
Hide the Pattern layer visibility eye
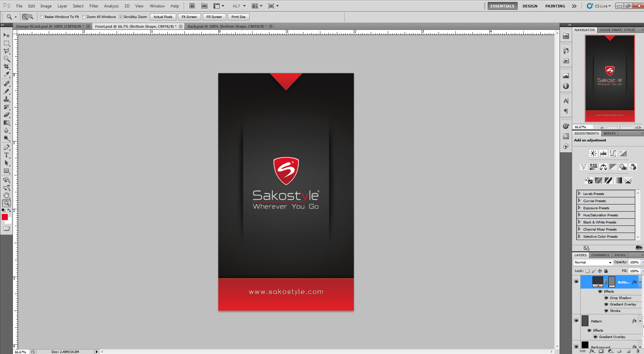point(576,321)
